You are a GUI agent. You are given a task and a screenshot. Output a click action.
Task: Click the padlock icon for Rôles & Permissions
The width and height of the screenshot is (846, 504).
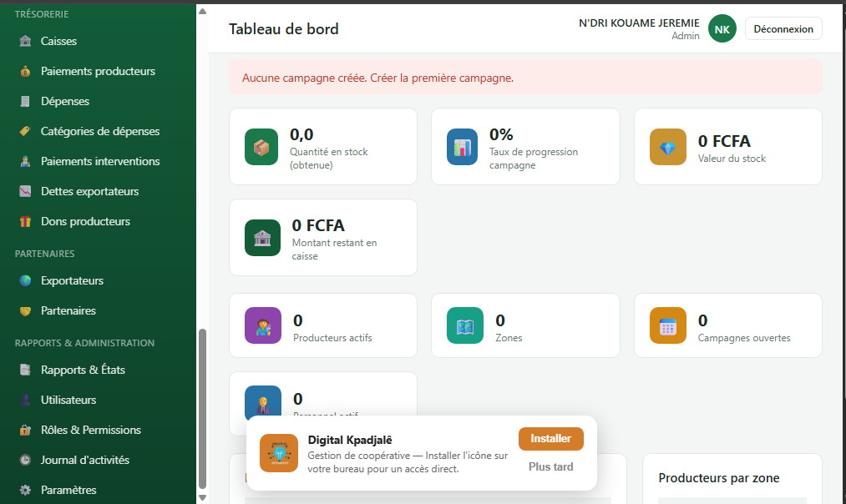click(25, 430)
